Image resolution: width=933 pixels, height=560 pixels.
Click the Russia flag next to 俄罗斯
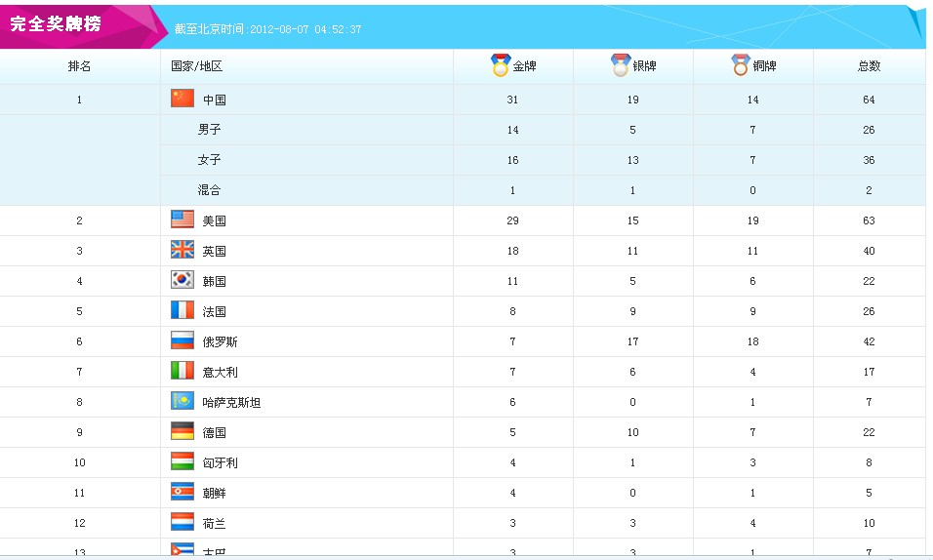[183, 340]
